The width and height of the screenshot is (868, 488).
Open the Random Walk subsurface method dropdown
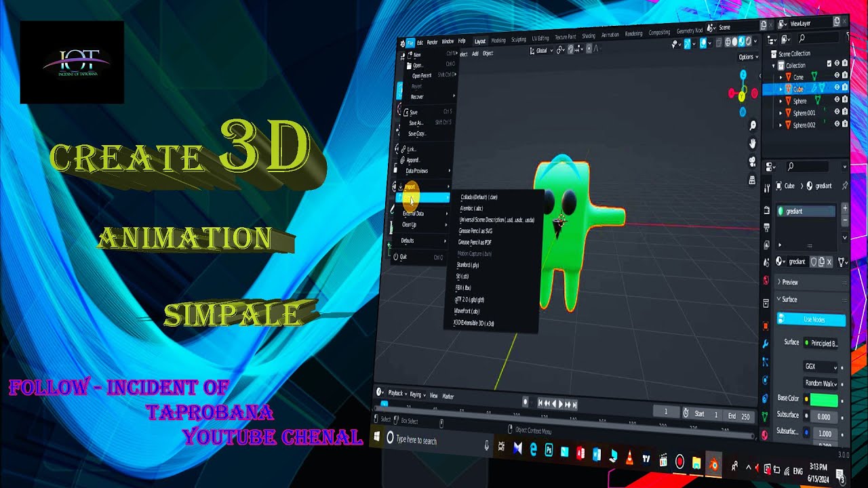(821, 384)
